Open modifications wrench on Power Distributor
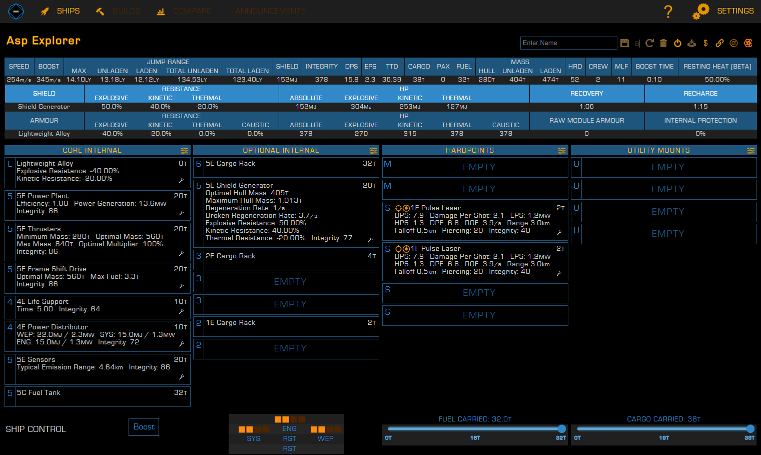 tap(182, 344)
